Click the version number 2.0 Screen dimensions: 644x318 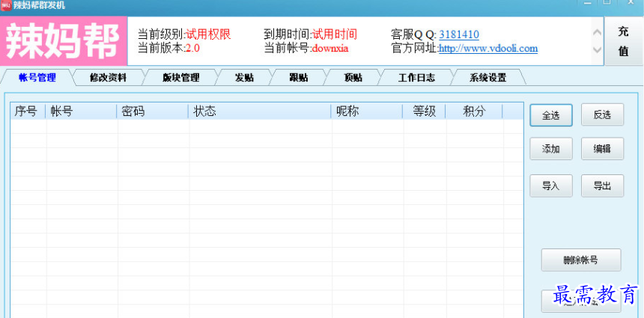(x=192, y=49)
